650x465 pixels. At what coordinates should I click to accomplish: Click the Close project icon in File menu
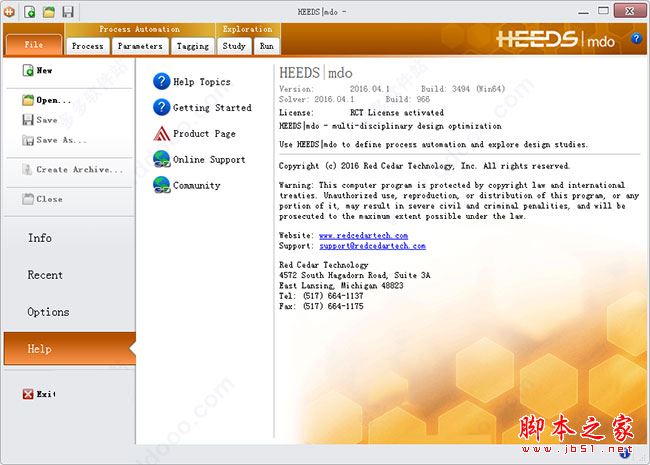click(x=28, y=199)
